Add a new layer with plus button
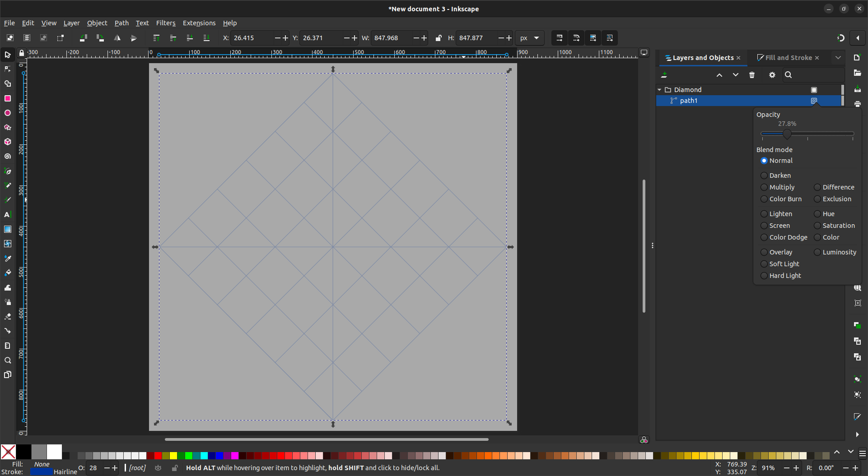The width and height of the screenshot is (868, 476). 664,75
